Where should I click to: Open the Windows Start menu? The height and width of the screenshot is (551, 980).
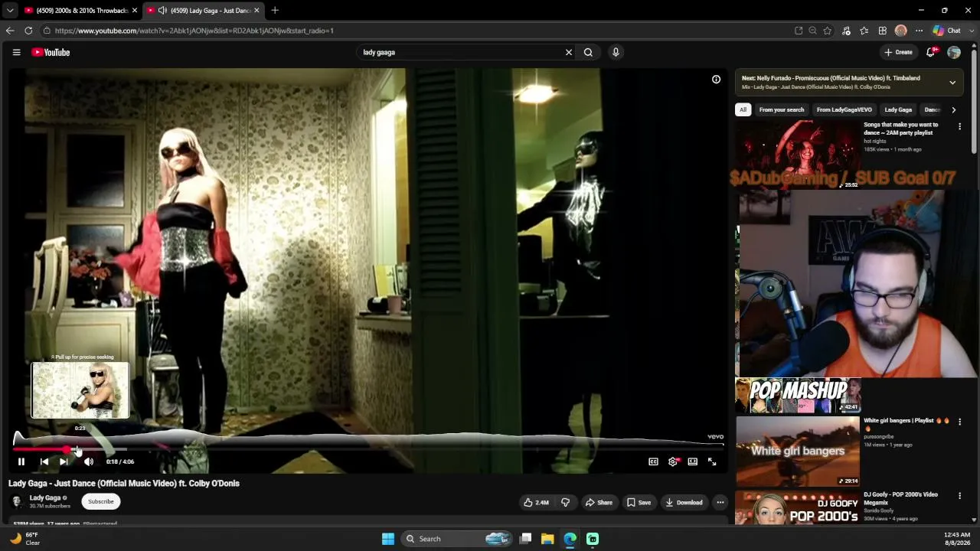[x=388, y=539]
